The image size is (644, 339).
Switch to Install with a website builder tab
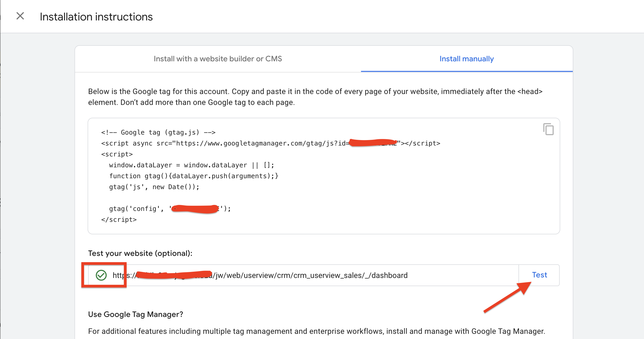pyautogui.click(x=217, y=59)
